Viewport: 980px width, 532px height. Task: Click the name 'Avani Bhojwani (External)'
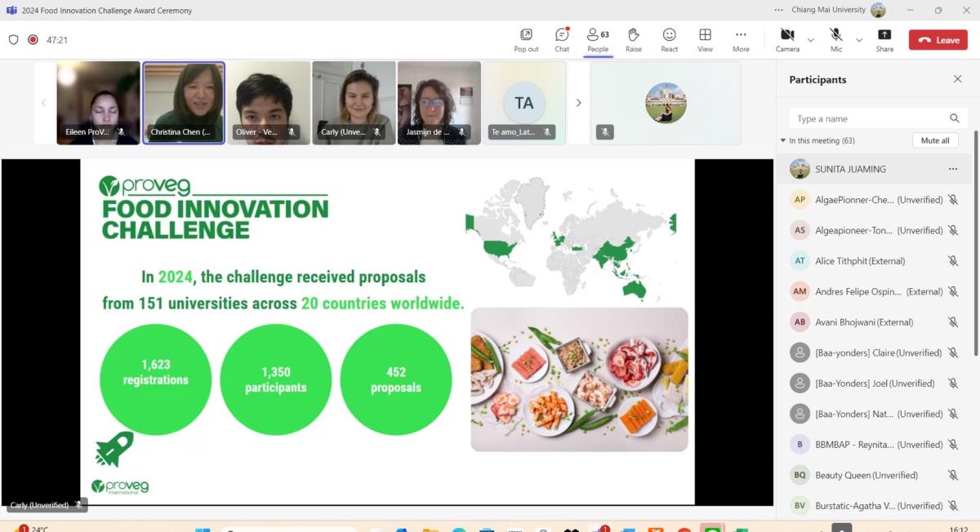(x=864, y=322)
